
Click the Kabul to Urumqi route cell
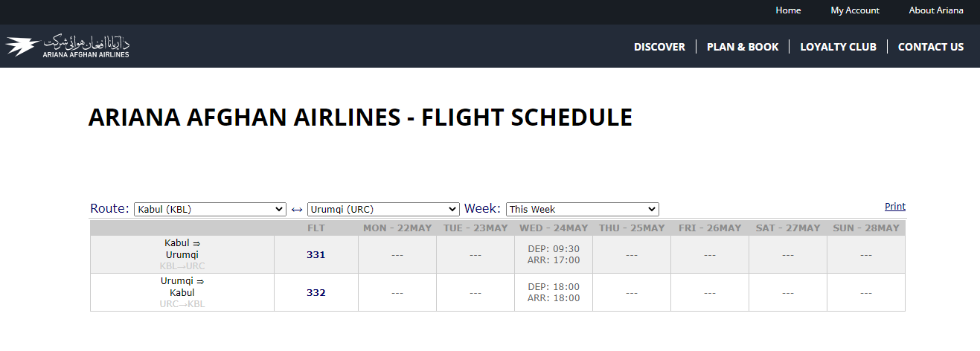pos(182,254)
